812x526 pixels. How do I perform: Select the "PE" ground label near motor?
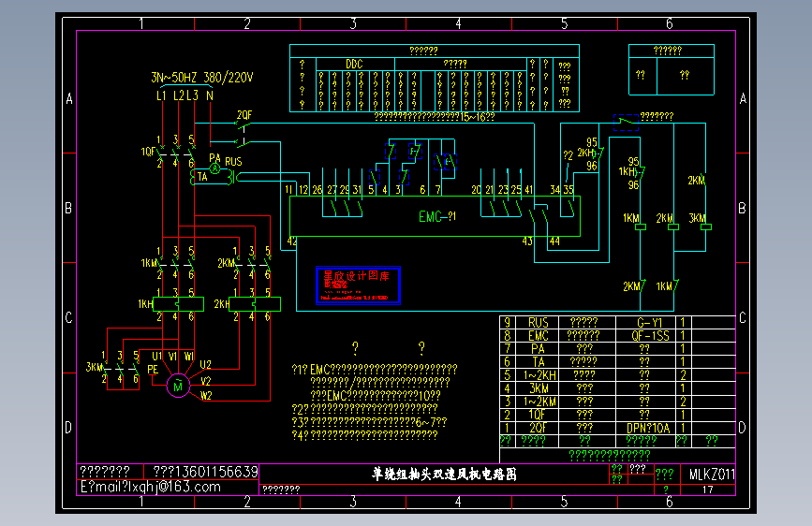click(153, 370)
